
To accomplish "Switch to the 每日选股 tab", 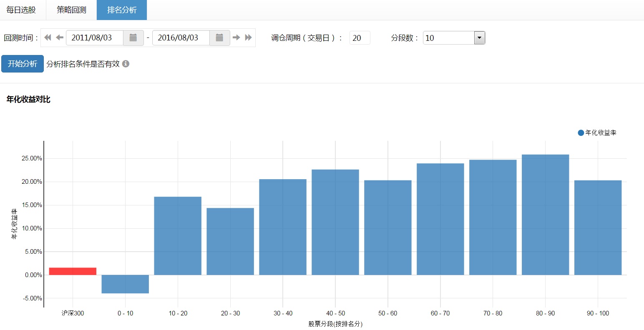I will pos(21,10).
